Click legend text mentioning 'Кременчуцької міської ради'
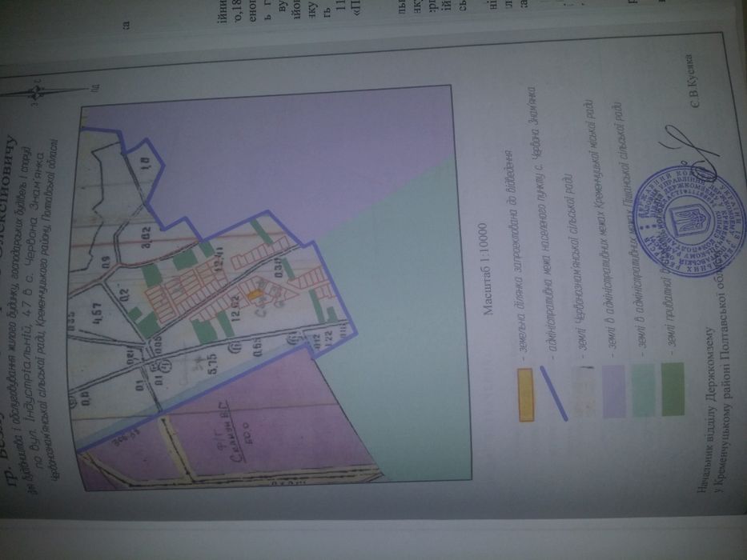The height and width of the screenshot is (560, 747). [601, 230]
